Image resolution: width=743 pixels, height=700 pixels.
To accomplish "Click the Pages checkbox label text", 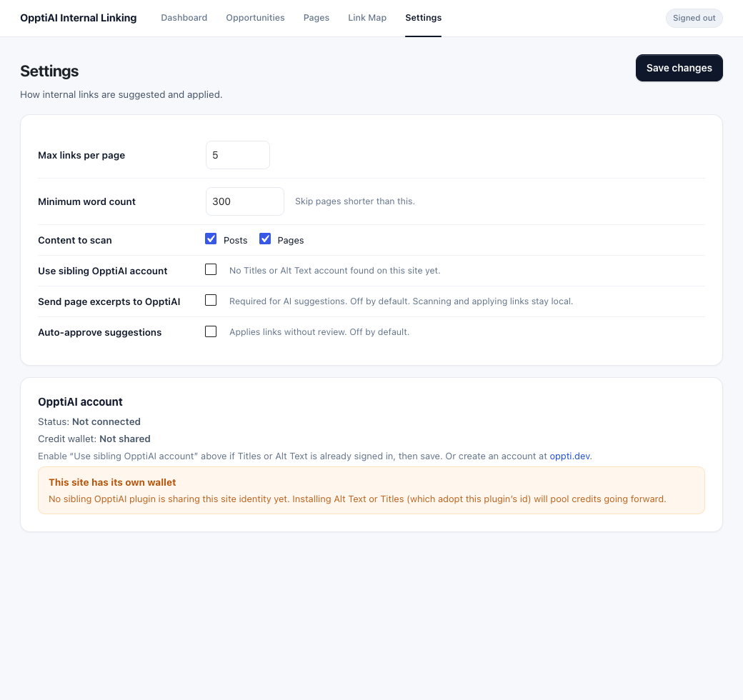I will click(291, 240).
